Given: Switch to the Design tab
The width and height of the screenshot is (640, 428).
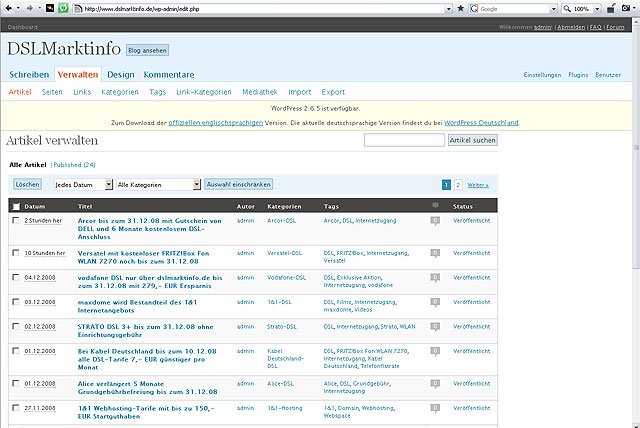Looking at the screenshot, I should point(121,75).
